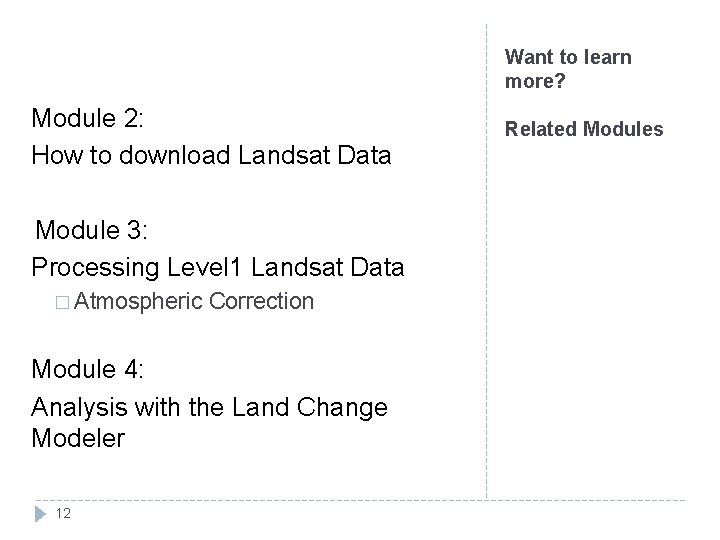
Task: Select the 'Related Modules' subtitle
Action: click(x=584, y=129)
